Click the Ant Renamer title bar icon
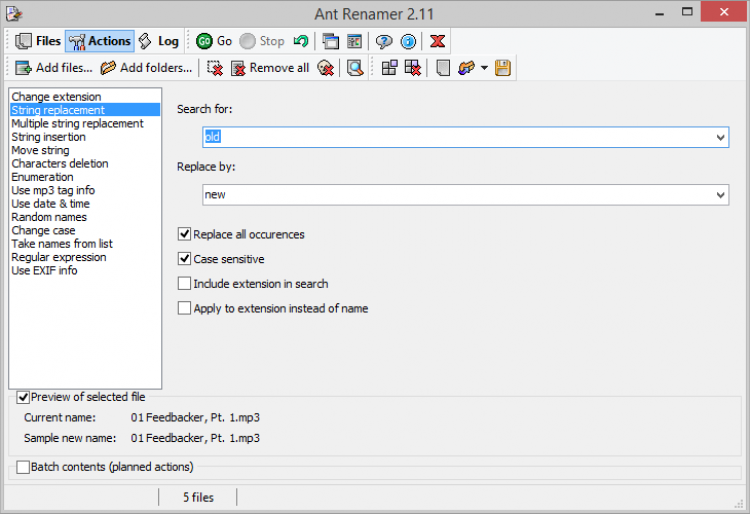This screenshot has height=514, width=750. tap(14, 14)
